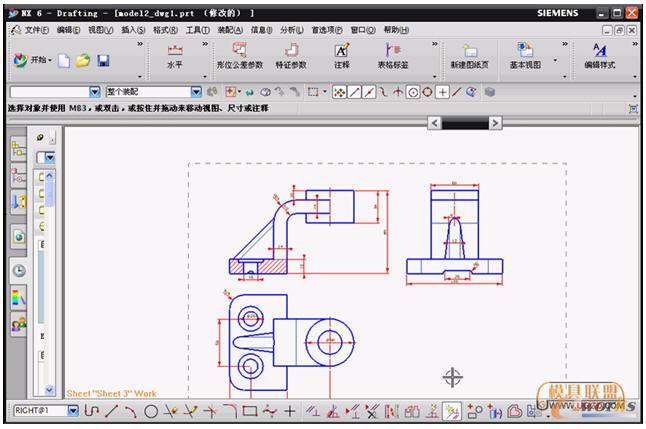Open the 形位公差参数 tolerance tool

(240, 56)
